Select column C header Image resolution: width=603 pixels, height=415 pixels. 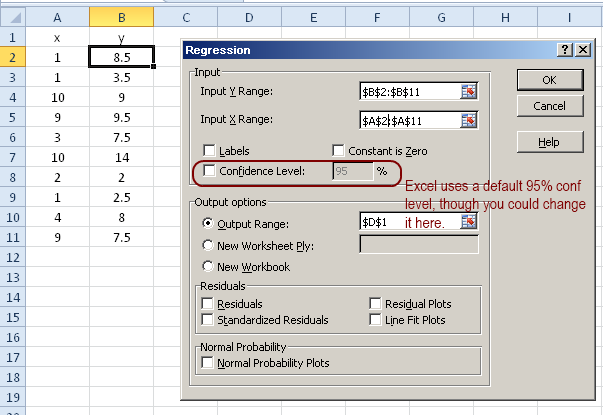tap(186, 17)
